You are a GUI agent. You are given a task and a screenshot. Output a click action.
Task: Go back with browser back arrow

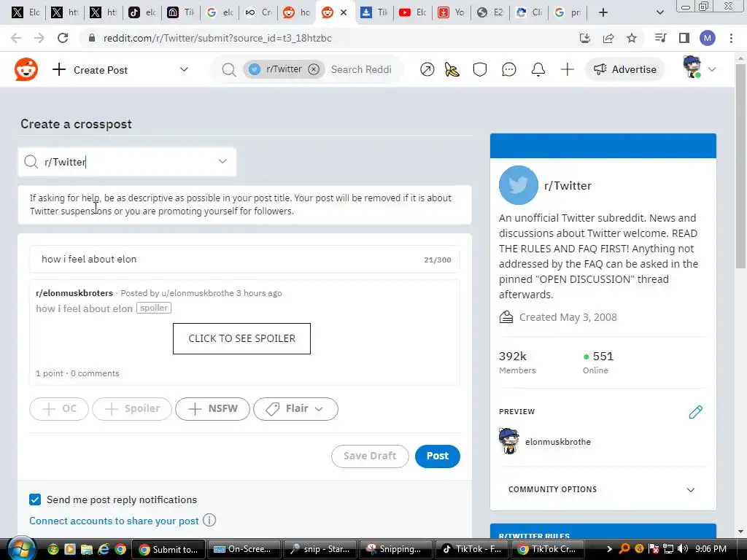coord(16,38)
